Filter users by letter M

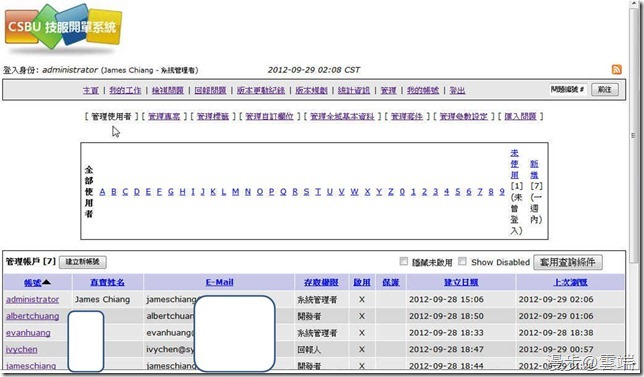(x=235, y=191)
